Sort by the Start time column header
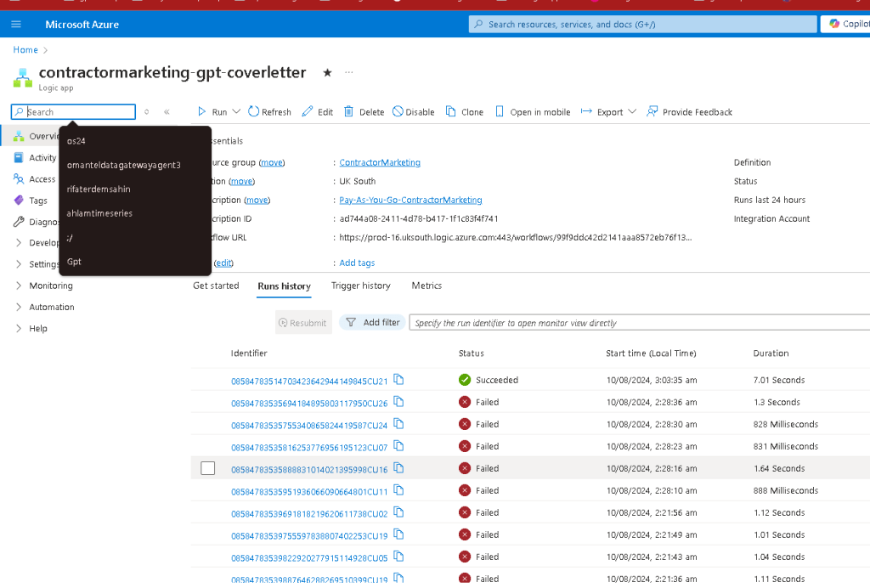The height and width of the screenshot is (588, 870). (x=651, y=353)
